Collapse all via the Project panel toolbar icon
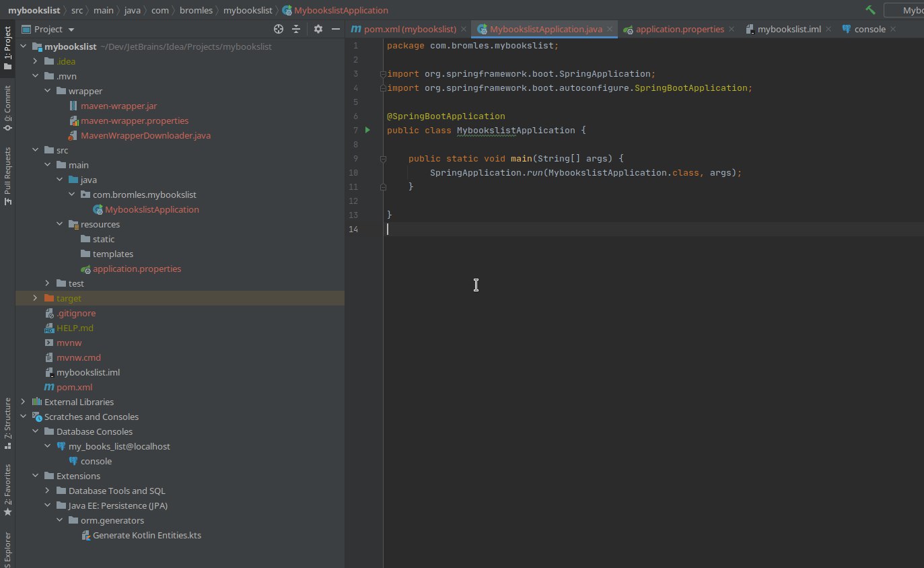The image size is (924, 568). (296, 29)
